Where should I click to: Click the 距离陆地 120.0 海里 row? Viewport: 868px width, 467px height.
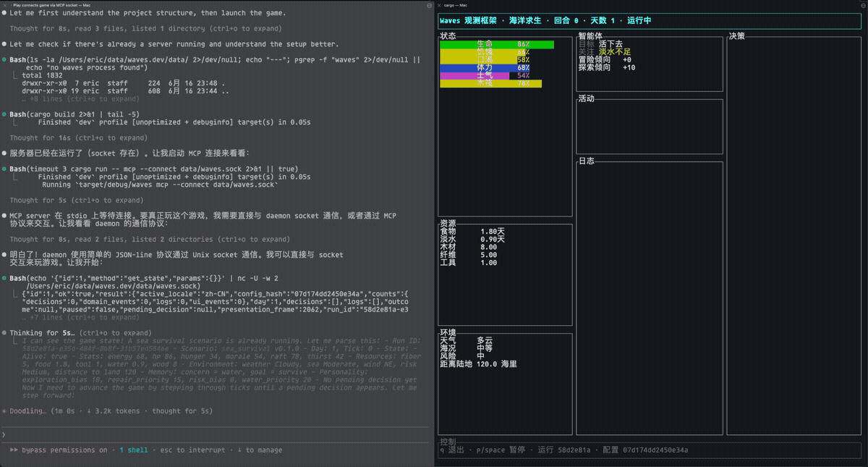tap(478, 364)
